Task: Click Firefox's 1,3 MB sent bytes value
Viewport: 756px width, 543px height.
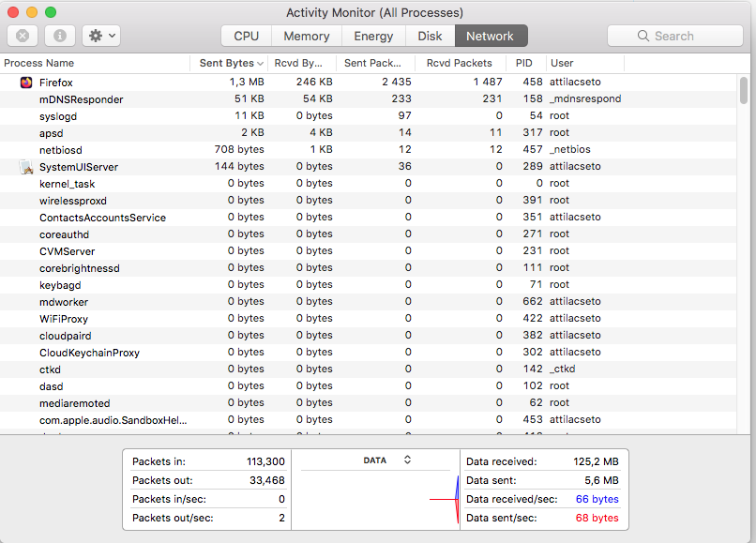Action: click(x=247, y=82)
